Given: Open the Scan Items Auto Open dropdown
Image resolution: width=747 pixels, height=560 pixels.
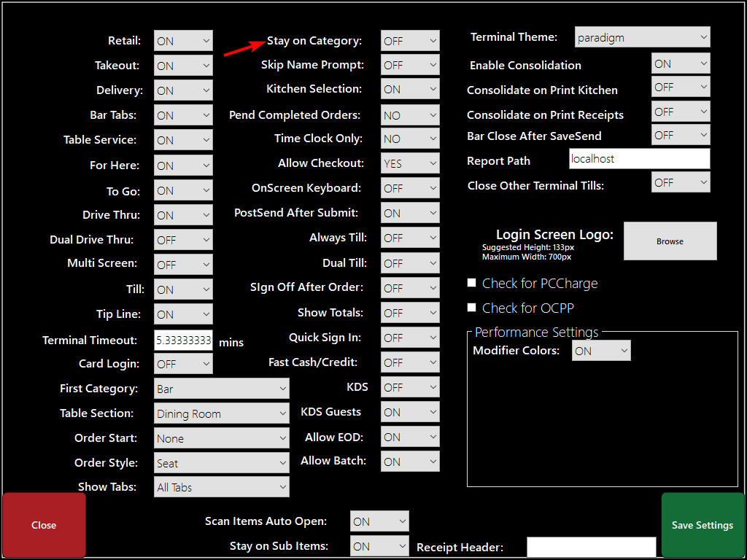Looking at the screenshot, I should [379, 521].
